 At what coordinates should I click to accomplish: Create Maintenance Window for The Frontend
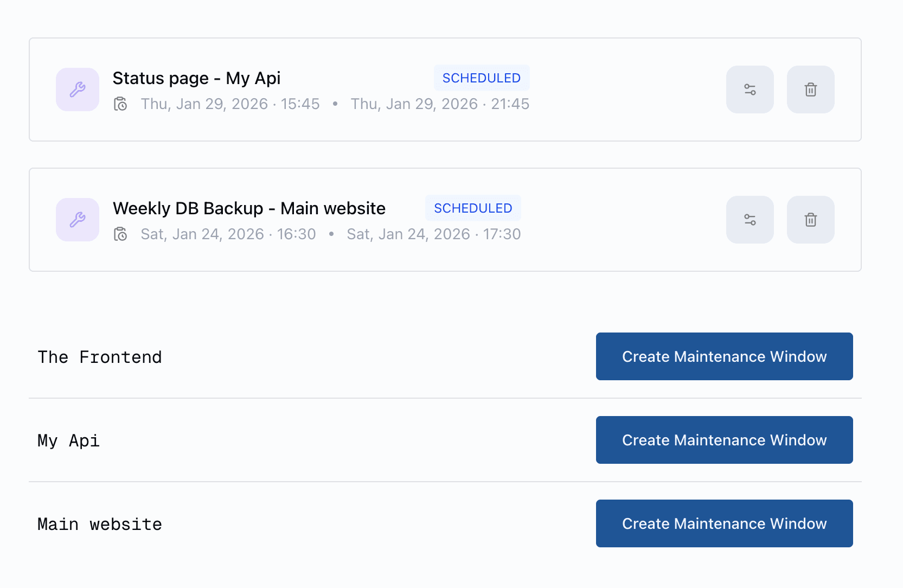click(724, 356)
